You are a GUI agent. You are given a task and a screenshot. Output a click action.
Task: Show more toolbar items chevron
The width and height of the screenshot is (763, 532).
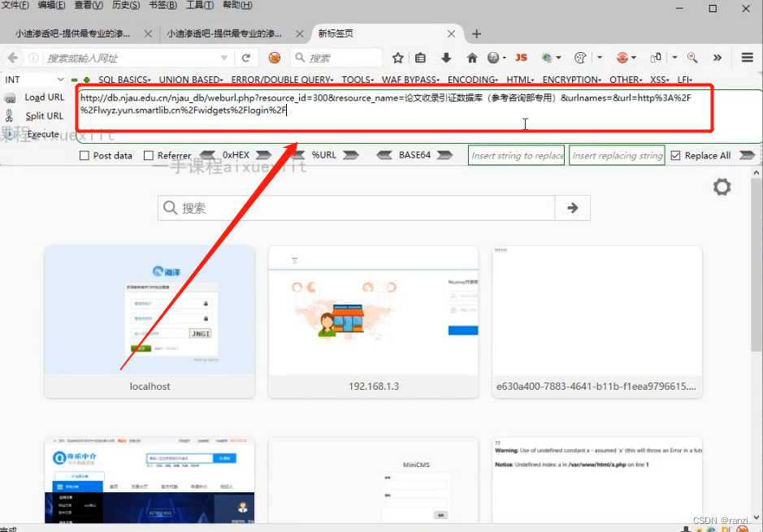point(717,58)
